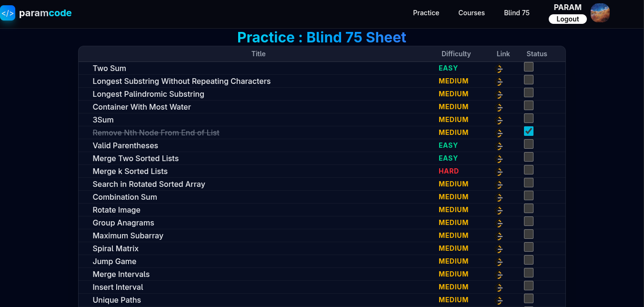Screen dimensions: 644x307
Task: Open the link icon for Group Anagrams
Action: point(500,224)
